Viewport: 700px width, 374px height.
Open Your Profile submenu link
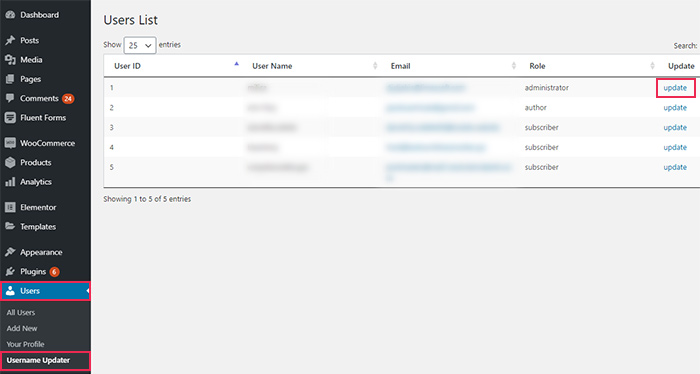click(25, 344)
